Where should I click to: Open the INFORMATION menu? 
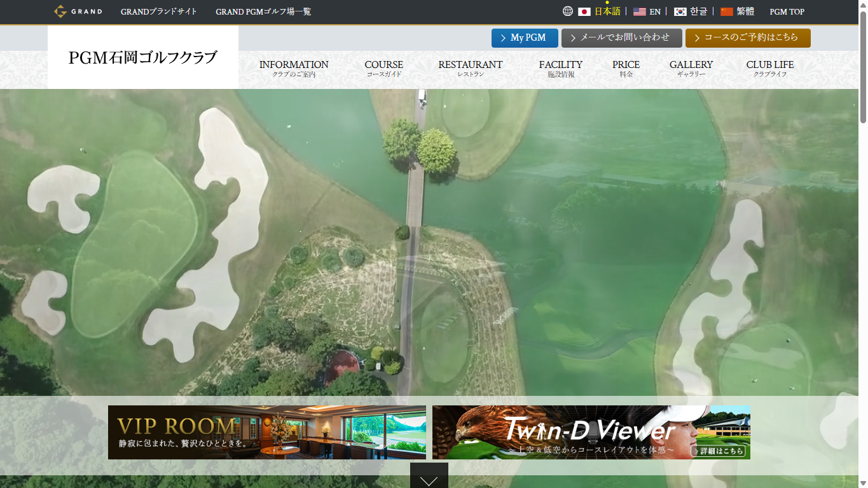coord(294,69)
